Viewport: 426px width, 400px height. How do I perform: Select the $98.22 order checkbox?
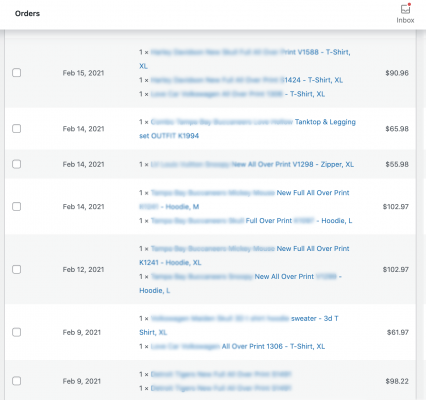(17, 381)
